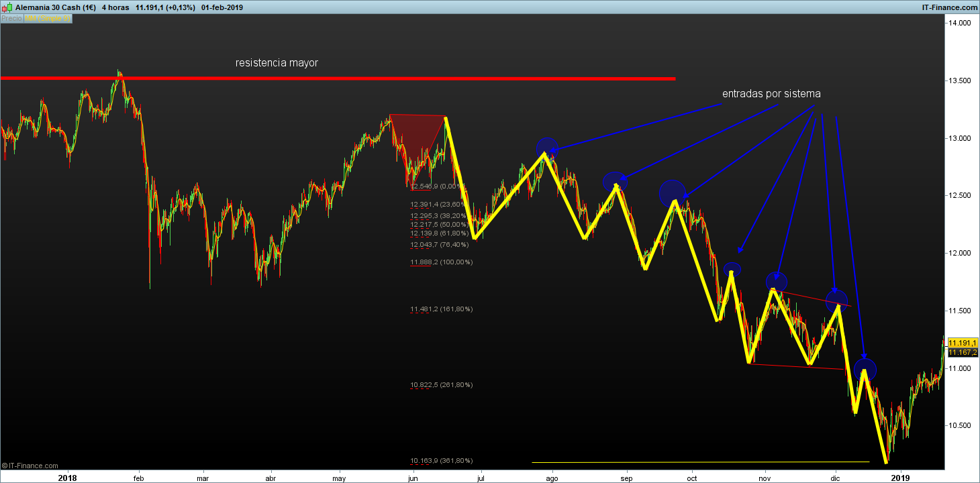This screenshot has width=980, height=483.
Task: Click the 12.546,9 (0,00%) Fibonacci label
Action: 437,186
